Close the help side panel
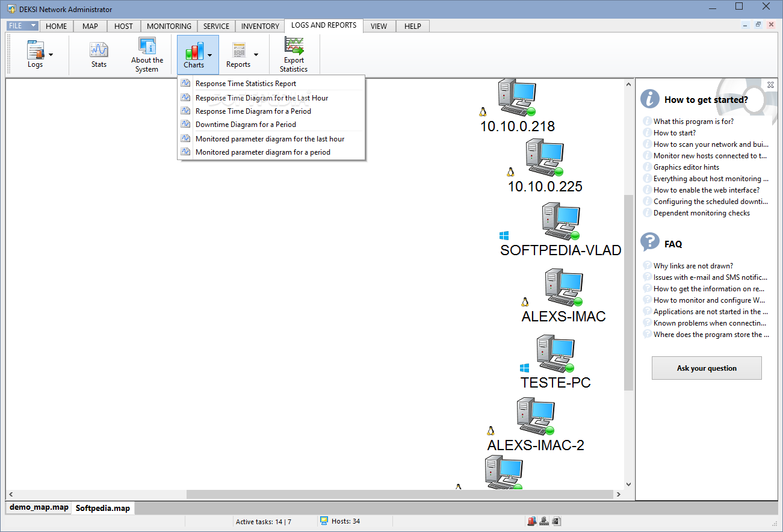This screenshot has width=783, height=532. [x=771, y=85]
